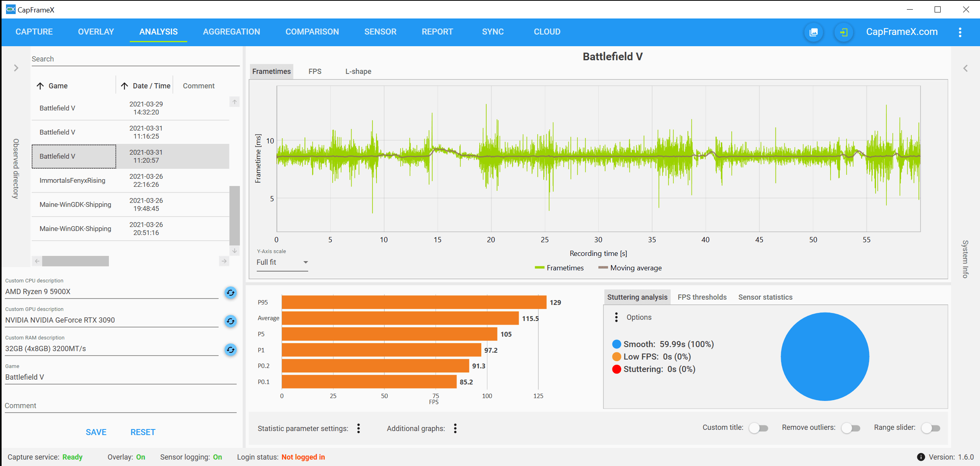Toggle Frametimes series in chart legend
This screenshot has width=980, height=466.
(x=559, y=268)
